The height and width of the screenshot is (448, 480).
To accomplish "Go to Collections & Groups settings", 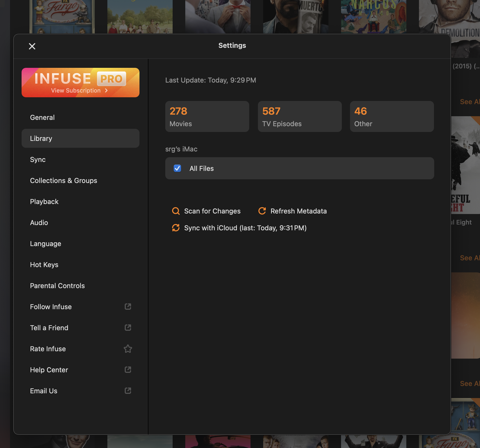I will (81, 181).
